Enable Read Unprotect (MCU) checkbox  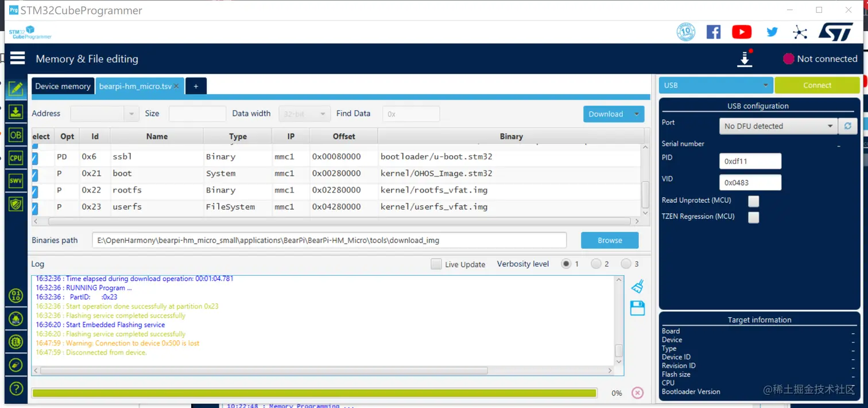(x=754, y=201)
